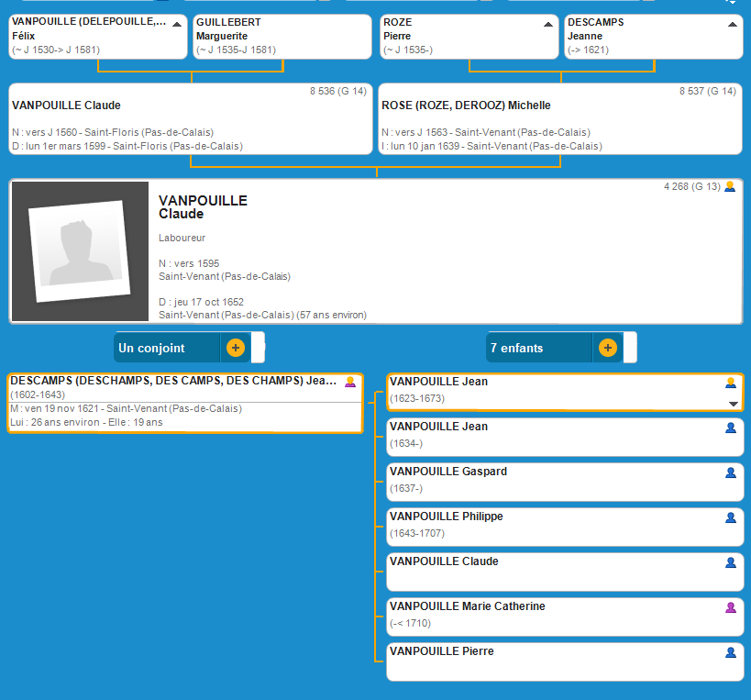Viewport: 751px width, 700px height.
Task: Click the profile photo placeholder of Claude
Action: [x=79, y=251]
